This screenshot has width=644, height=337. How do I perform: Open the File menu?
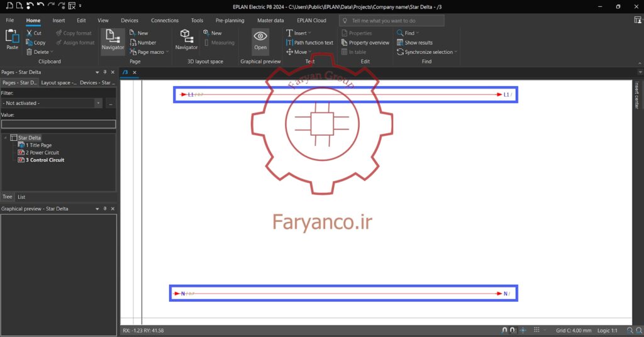coord(10,20)
